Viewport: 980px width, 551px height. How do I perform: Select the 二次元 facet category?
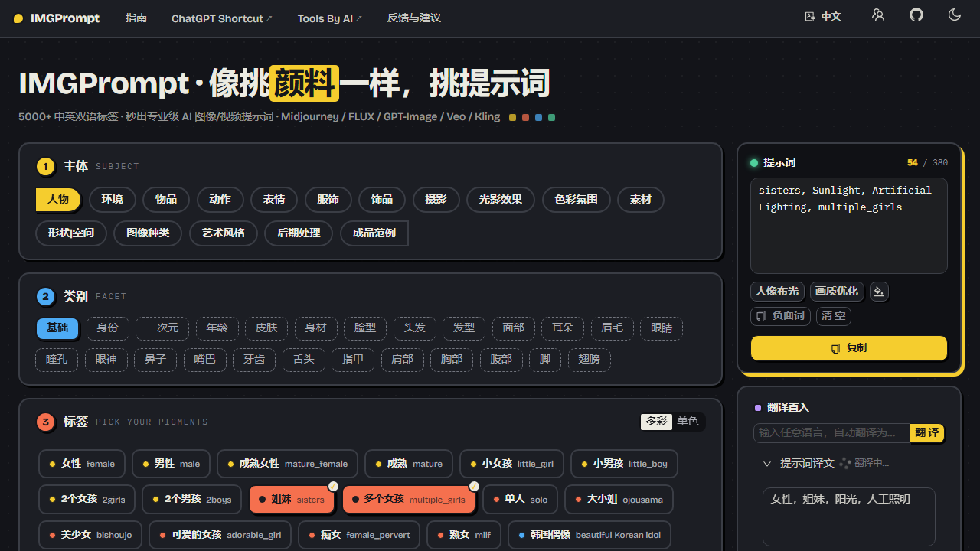tap(162, 328)
